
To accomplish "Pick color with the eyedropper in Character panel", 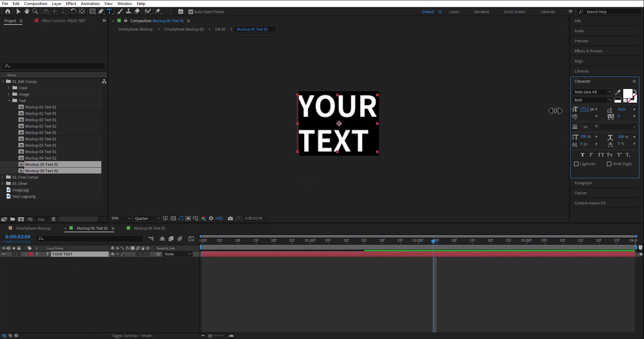I will pos(618,92).
